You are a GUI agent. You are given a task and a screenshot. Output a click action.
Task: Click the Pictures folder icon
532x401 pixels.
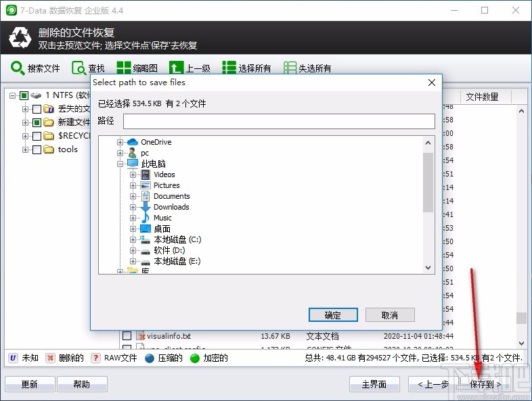[x=146, y=185]
